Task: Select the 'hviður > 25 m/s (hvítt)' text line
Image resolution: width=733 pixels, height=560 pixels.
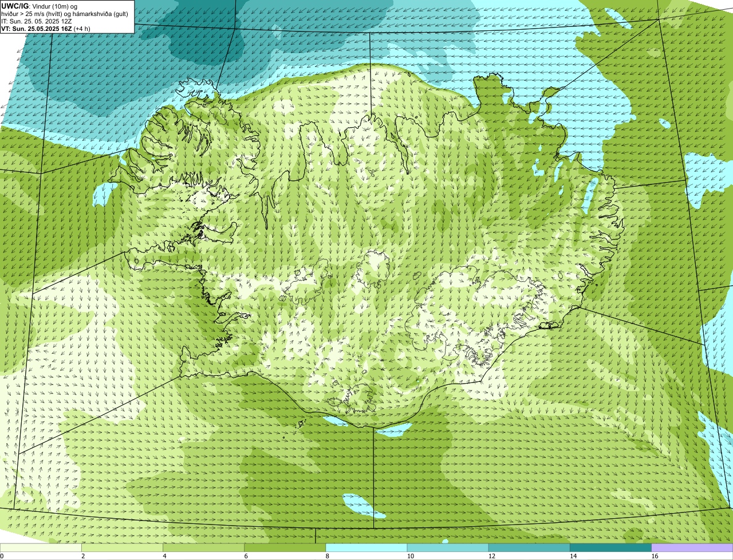Action: tap(65, 13)
